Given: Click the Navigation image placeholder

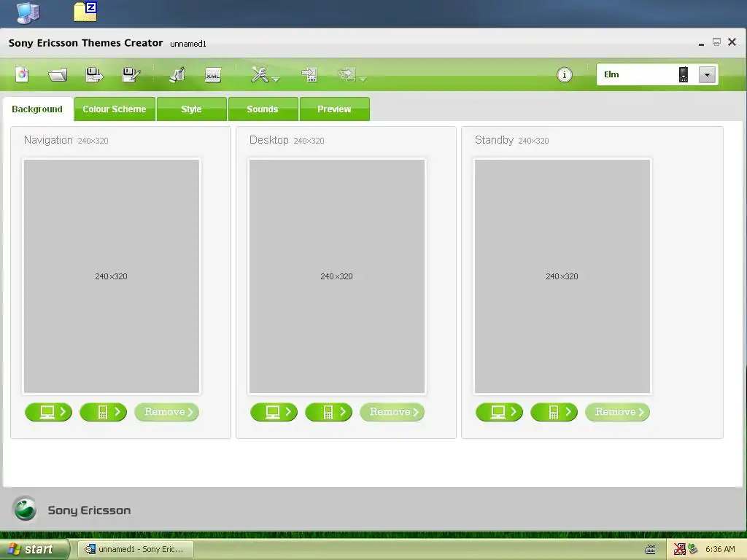Looking at the screenshot, I should [x=112, y=276].
